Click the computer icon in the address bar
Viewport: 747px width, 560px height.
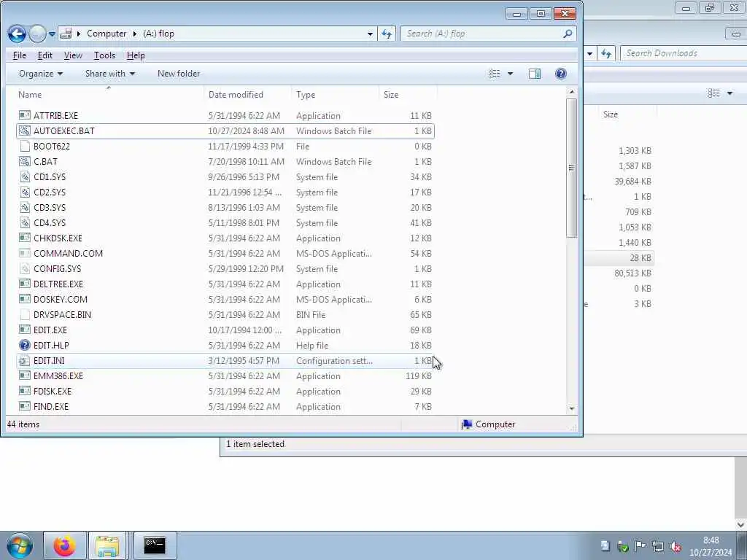(66, 34)
